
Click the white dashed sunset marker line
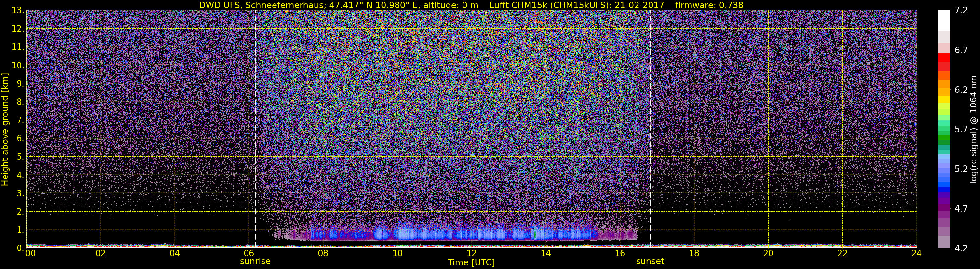tap(651, 129)
